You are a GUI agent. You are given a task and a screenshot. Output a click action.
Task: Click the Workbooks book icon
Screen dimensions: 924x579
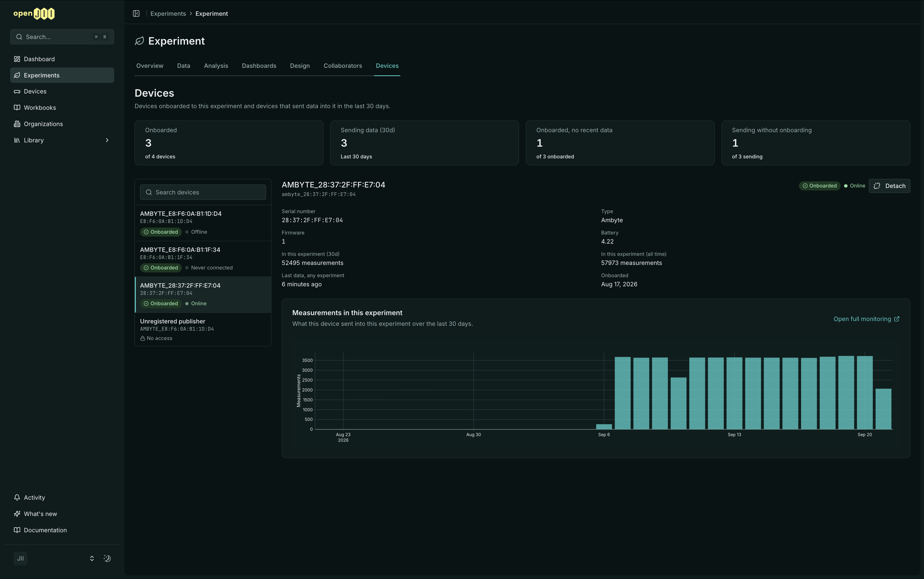17,108
